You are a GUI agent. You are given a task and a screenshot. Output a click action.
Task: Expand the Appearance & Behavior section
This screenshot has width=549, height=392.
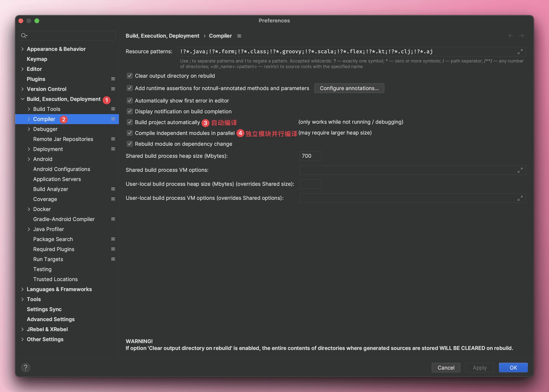pos(22,49)
